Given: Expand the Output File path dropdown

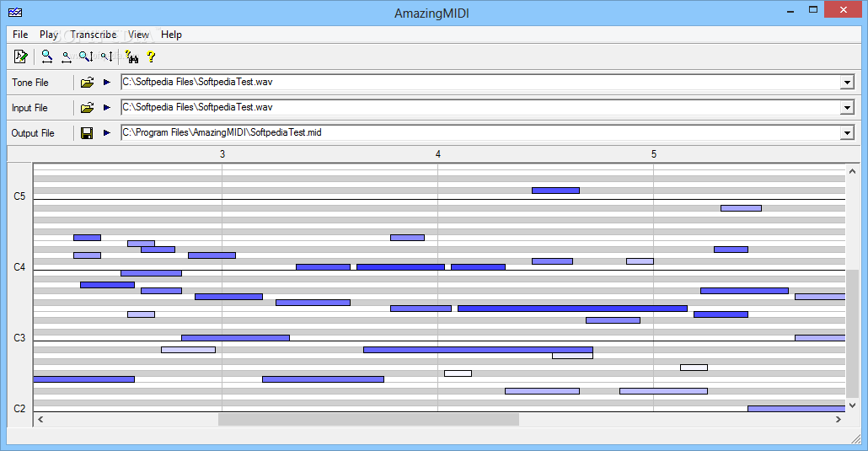Looking at the screenshot, I should pyautogui.click(x=847, y=133).
